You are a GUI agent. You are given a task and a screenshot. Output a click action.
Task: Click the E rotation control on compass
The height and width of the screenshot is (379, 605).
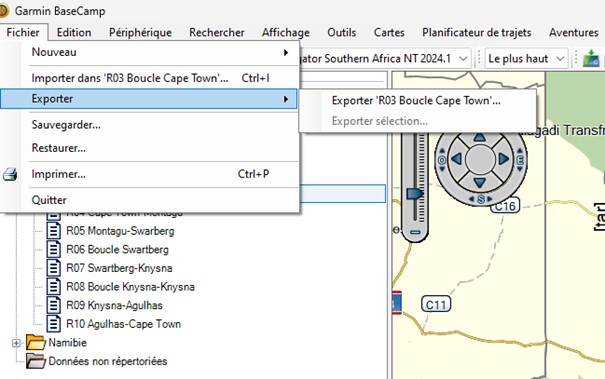pyautogui.click(x=520, y=159)
